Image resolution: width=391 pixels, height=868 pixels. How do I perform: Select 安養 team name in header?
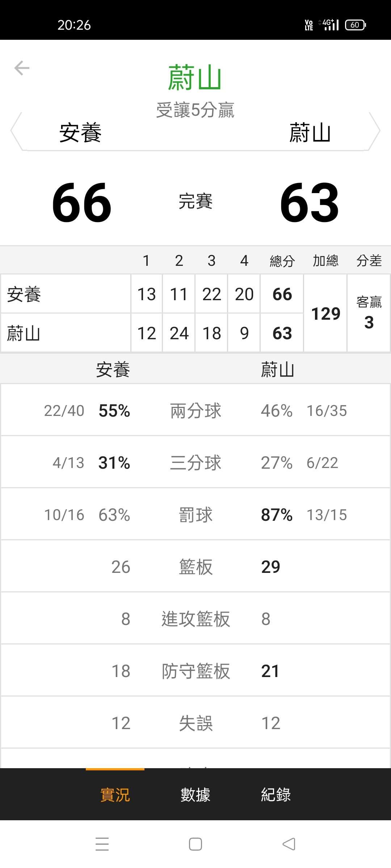click(x=80, y=133)
